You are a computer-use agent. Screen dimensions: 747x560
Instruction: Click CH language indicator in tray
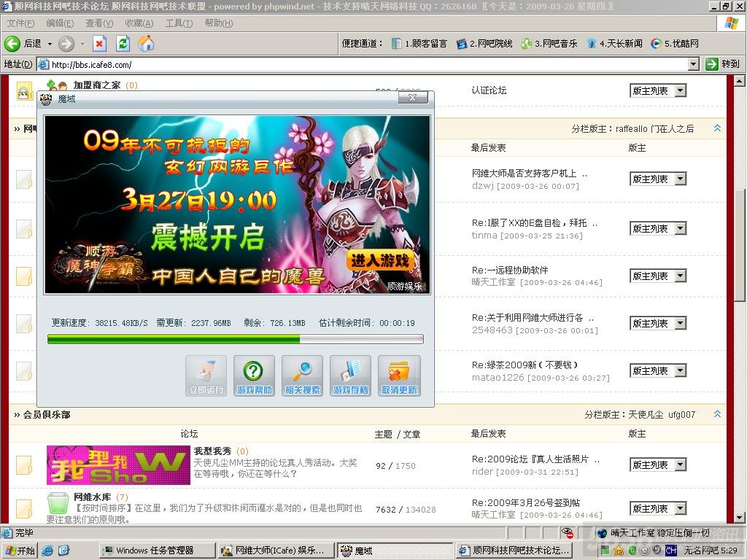671,551
